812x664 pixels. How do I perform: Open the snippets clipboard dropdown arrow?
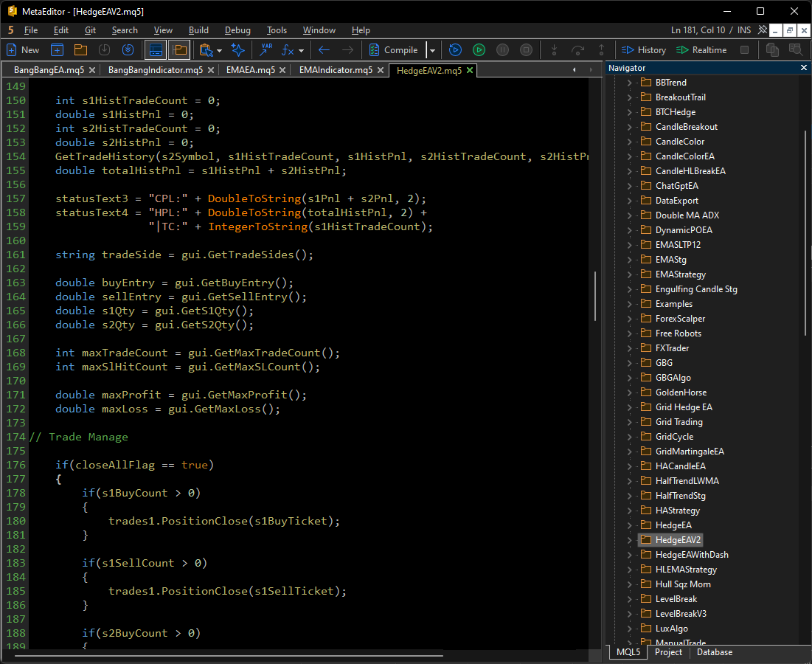pos(220,51)
